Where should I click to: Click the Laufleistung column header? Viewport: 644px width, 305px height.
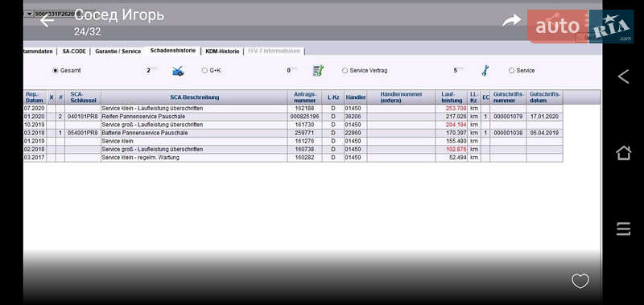[x=452, y=97]
